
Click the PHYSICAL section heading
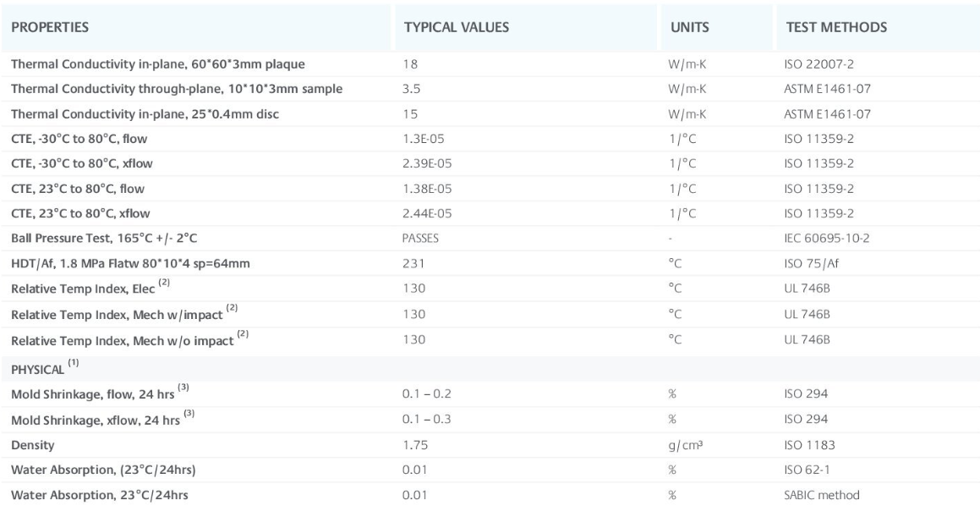click(37, 370)
